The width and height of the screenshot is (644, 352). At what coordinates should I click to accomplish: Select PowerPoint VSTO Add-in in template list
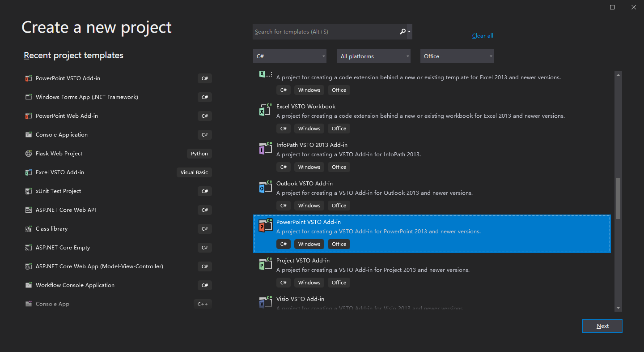tap(432, 233)
